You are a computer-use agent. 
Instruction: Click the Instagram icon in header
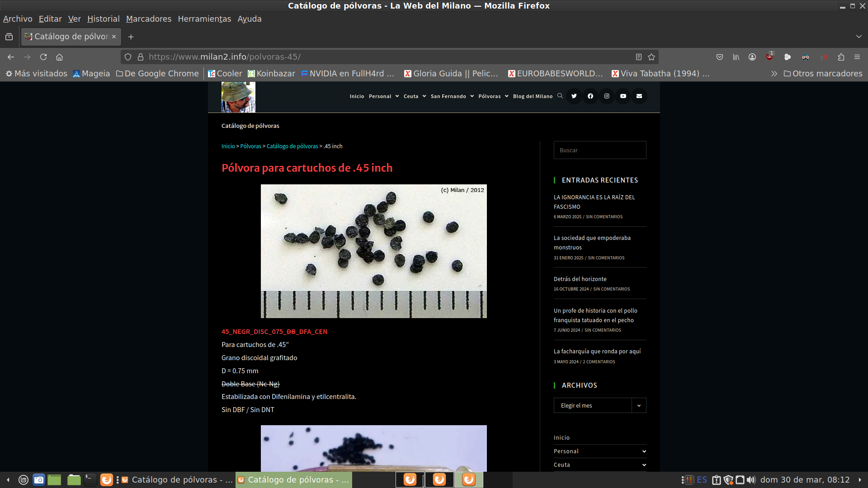tap(606, 96)
